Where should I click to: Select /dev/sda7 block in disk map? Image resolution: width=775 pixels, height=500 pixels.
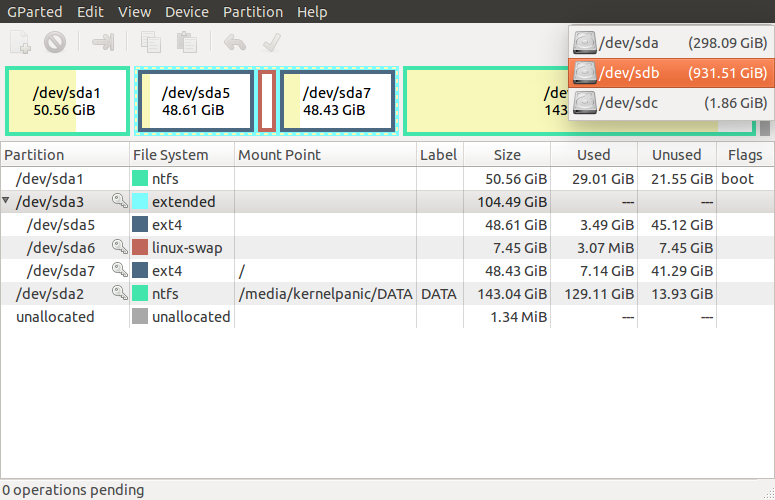tap(338, 101)
